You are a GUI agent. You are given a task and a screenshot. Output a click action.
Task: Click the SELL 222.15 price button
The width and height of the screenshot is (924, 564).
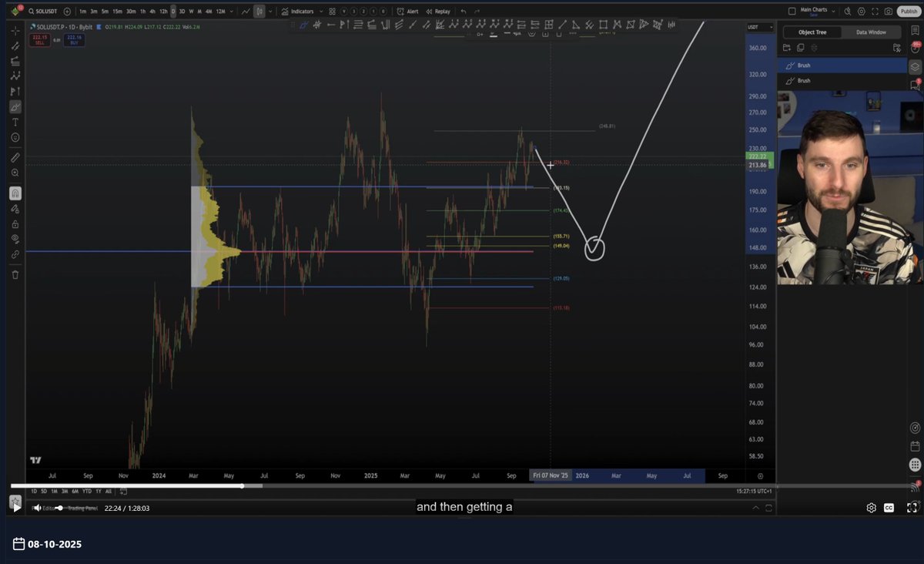[x=40, y=39]
